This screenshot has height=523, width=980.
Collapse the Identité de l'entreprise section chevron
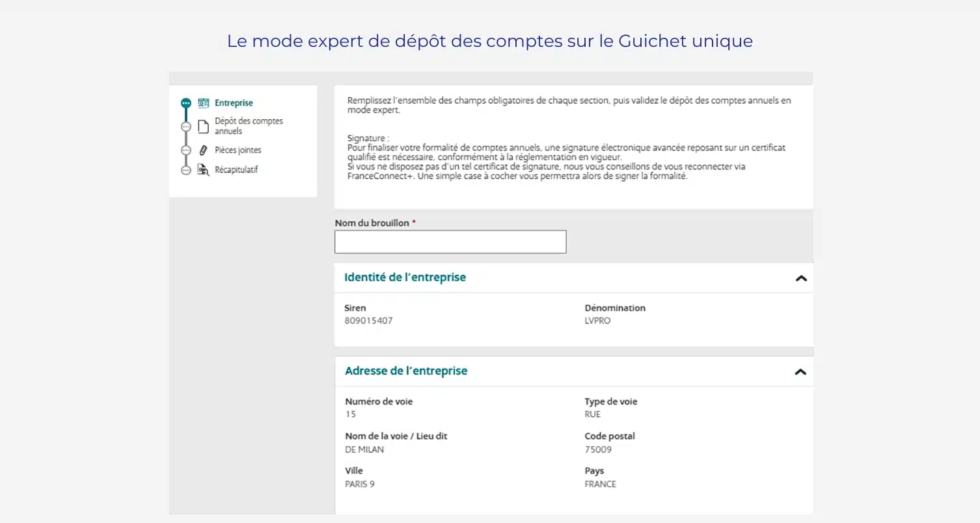[801, 278]
